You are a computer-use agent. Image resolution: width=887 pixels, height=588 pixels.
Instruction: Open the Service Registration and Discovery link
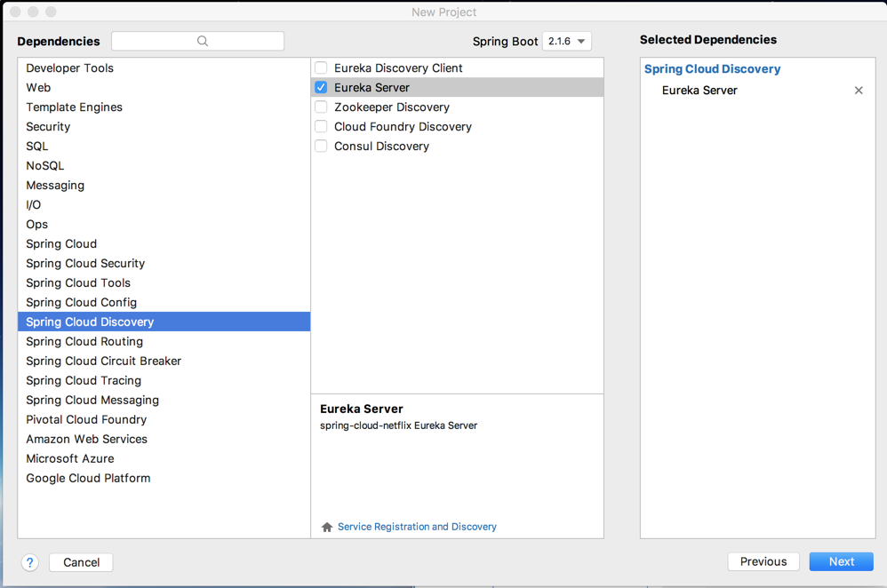[417, 527]
